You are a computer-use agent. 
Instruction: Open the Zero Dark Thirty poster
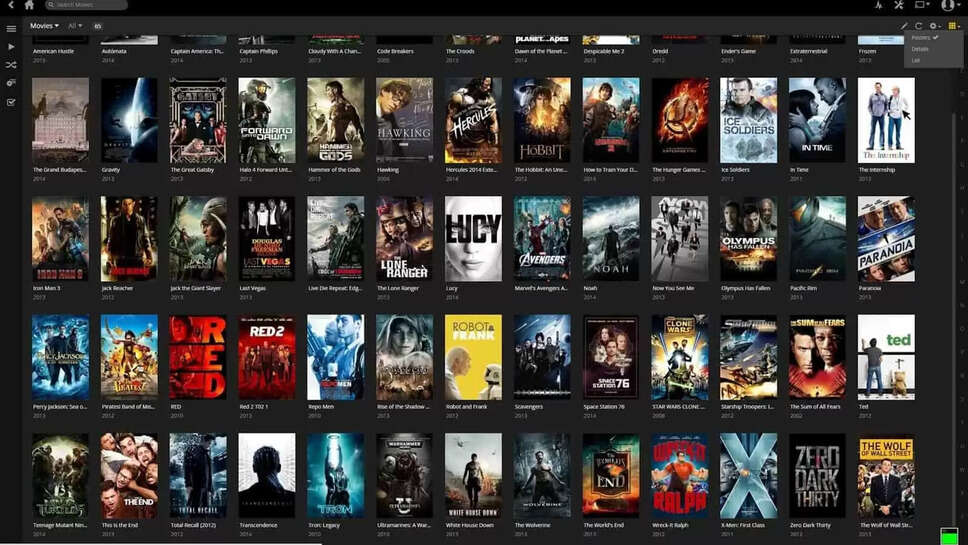coord(817,475)
